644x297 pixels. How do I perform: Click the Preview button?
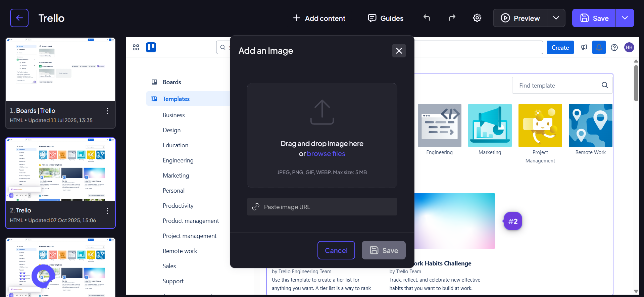(x=520, y=18)
